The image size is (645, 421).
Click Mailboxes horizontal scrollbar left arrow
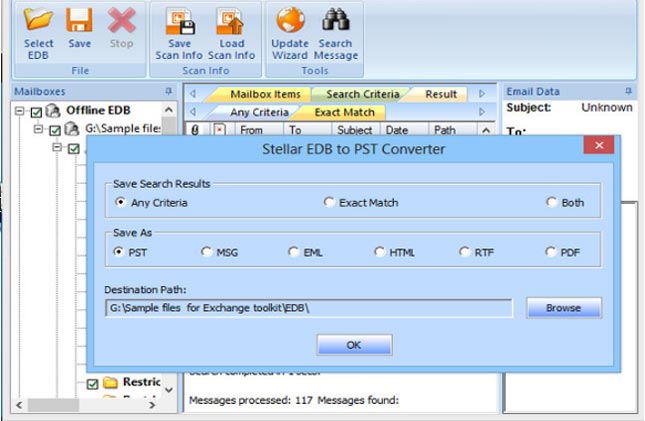[x=19, y=405]
